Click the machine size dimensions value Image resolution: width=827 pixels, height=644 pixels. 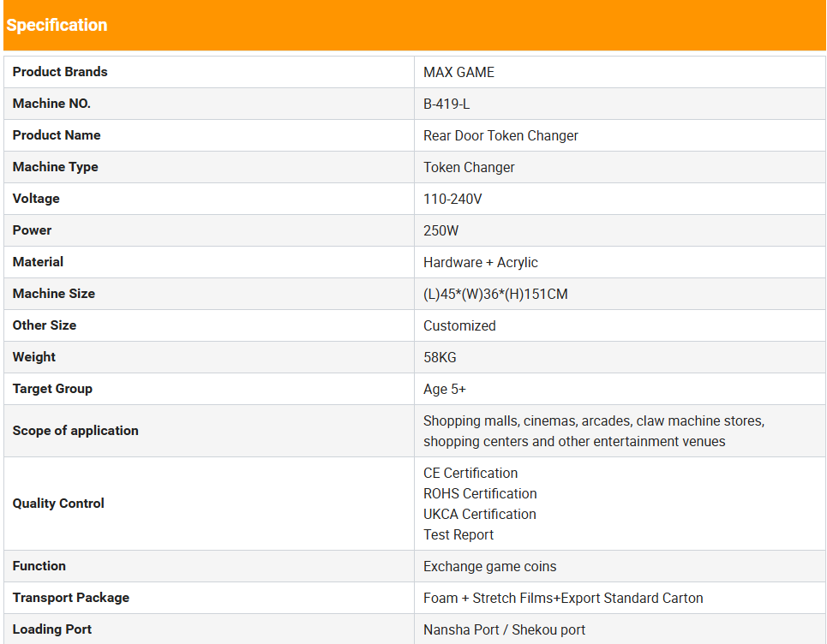tap(495, 294)
